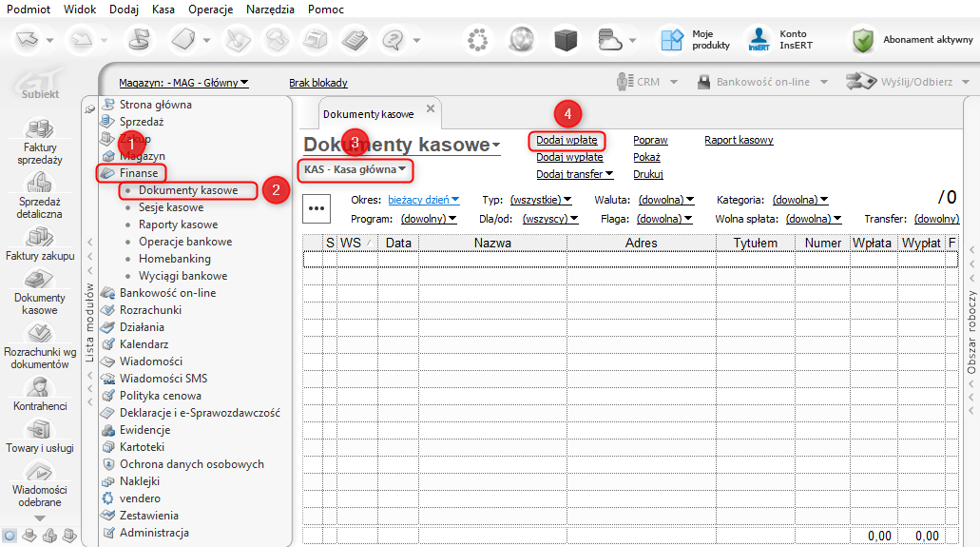Sort by Nazwa column header
Image resolution: width=980 pixels, height=547 pixels.
click(492, 243)
